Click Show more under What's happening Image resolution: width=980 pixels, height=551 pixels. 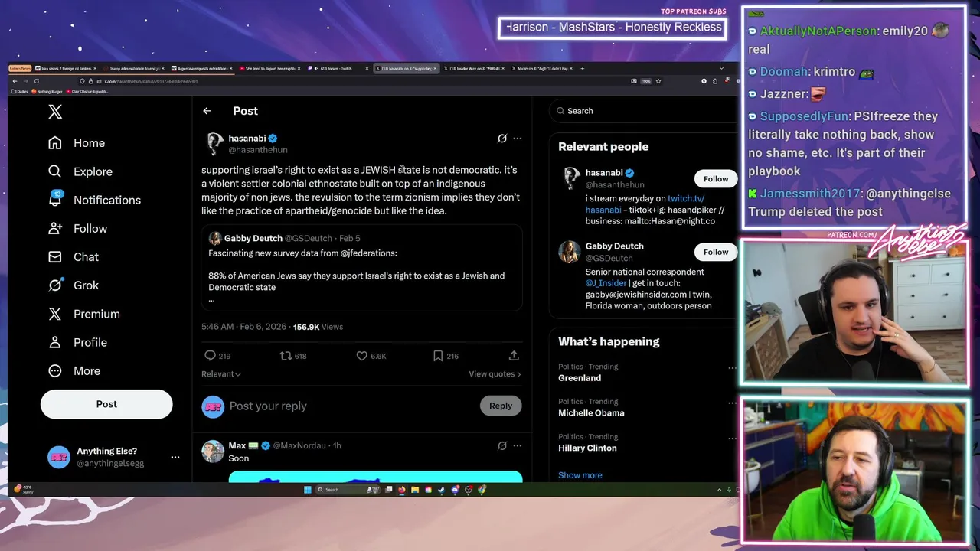pyautogui.click(x=580, y=475)
